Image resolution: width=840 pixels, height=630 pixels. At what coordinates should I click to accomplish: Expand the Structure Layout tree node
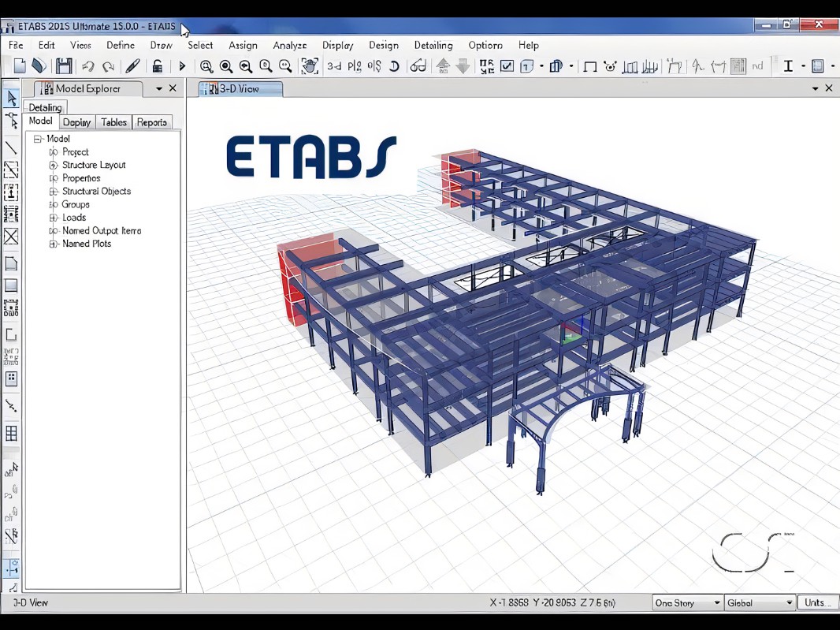53,165
